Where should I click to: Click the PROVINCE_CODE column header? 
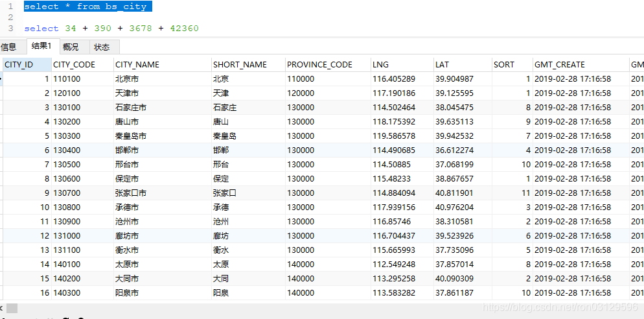[328, 65]
